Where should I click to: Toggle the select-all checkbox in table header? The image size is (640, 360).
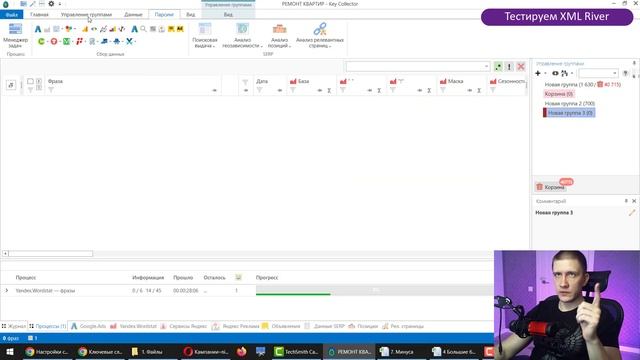(x=30, y=81)
